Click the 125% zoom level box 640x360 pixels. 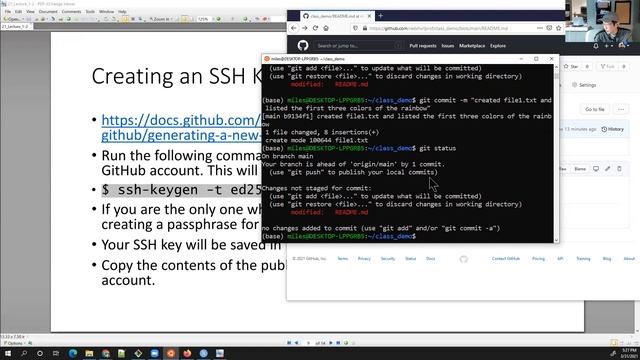[203, 19]
